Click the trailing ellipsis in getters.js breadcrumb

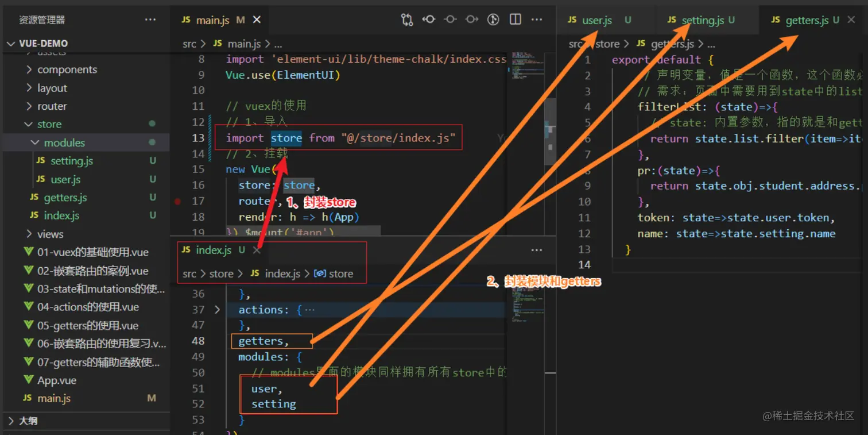[x=710, y=44]
